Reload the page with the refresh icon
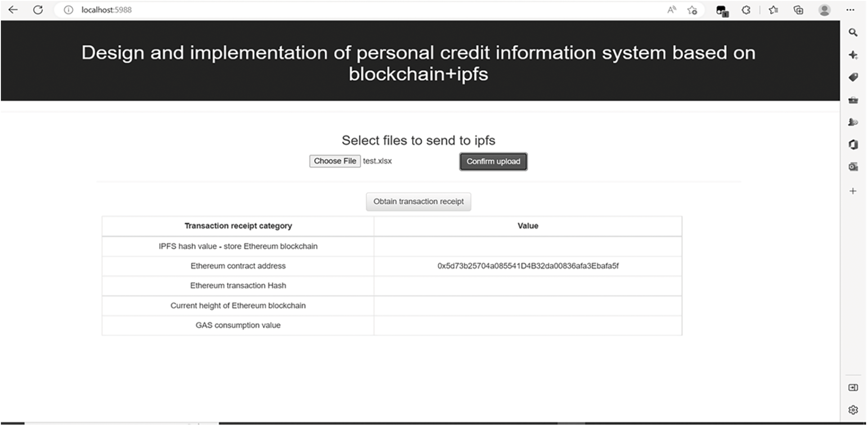Screen dimensions: 868x426 (38, 9)
